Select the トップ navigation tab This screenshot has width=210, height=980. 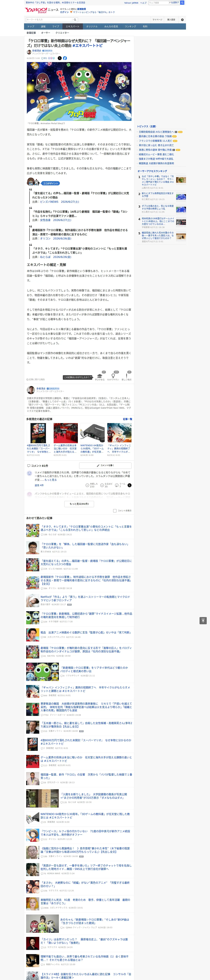click(x=31, y=27)
